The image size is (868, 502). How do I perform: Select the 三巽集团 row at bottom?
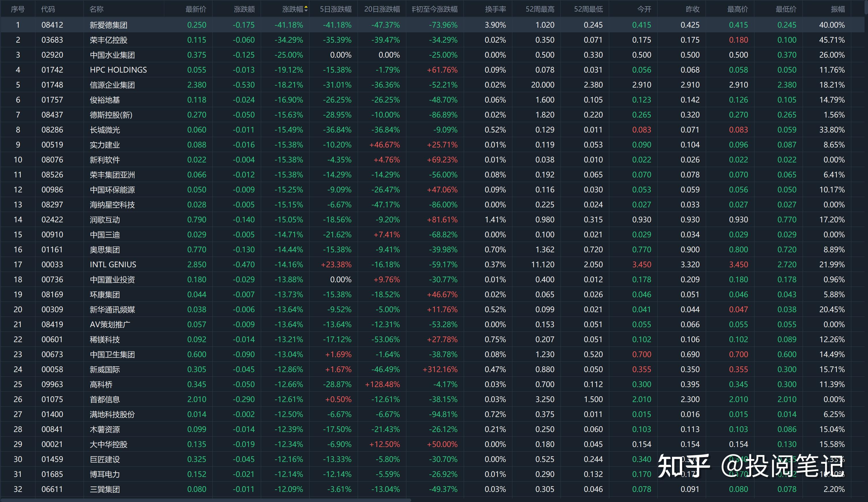[x=105, y=489]
